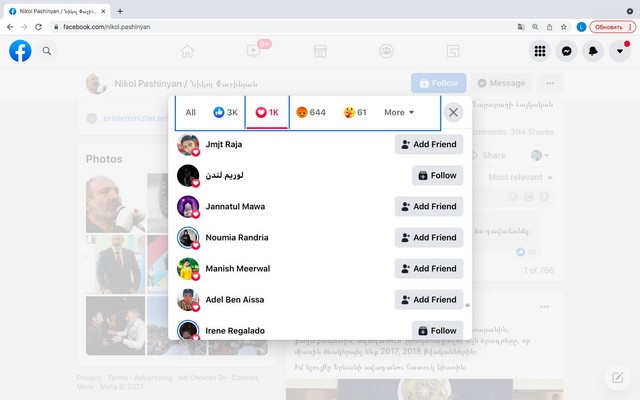Click the name Jmjt Raja
This screenshot has height=400, width=640.
224,144
